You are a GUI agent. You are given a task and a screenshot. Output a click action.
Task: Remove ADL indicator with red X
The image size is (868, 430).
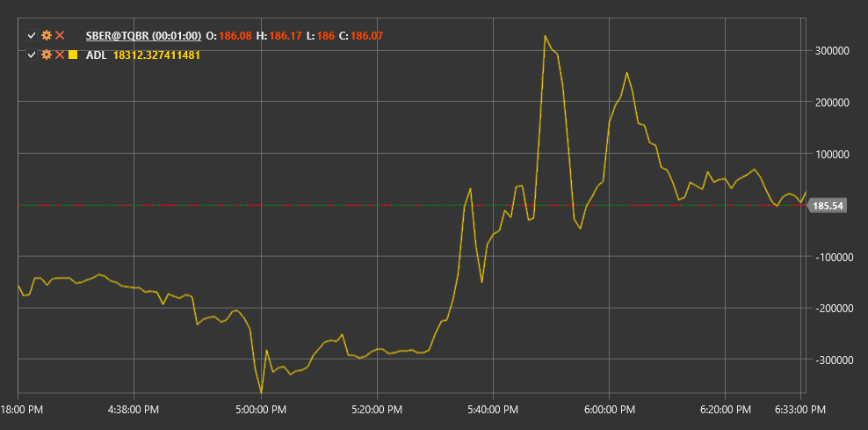pos(60,55)
